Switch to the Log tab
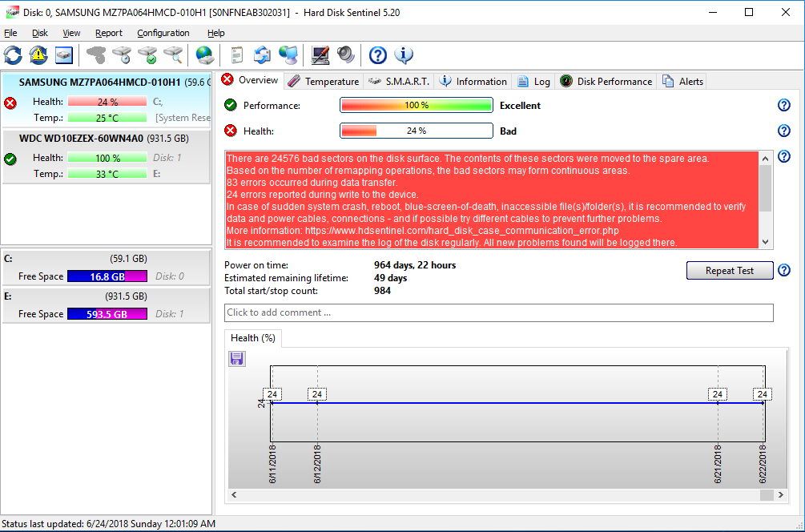805x532 pixels. [534, 81]
